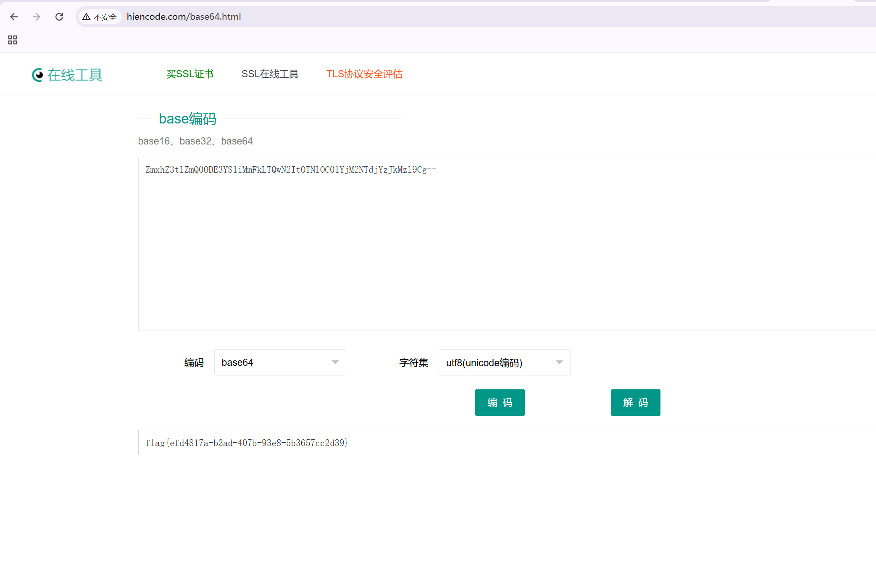Open the utf8 charset dropdown
The height and width of the screenshot is (588, 876).
coord(504,362)
